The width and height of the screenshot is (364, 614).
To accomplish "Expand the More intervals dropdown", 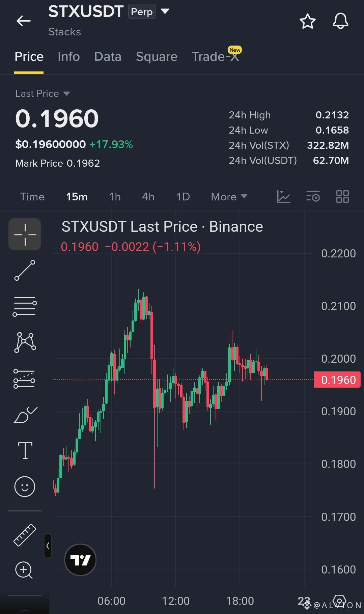I will coord(229,197).
